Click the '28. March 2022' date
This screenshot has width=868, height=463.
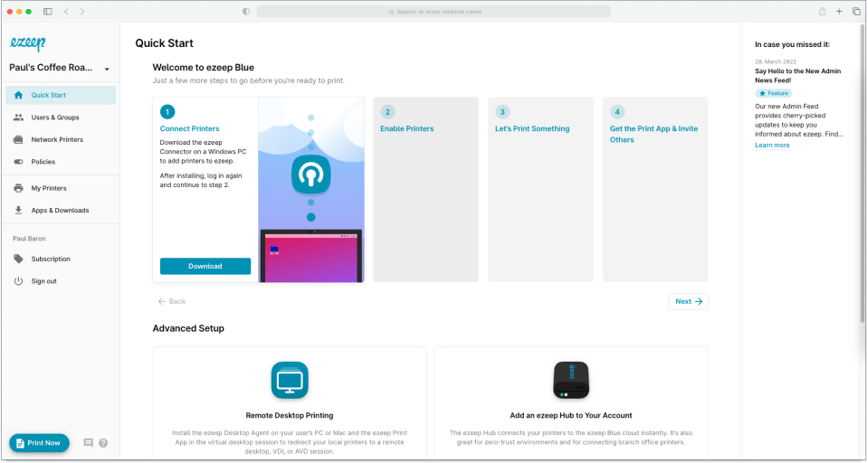coord(776,61)
